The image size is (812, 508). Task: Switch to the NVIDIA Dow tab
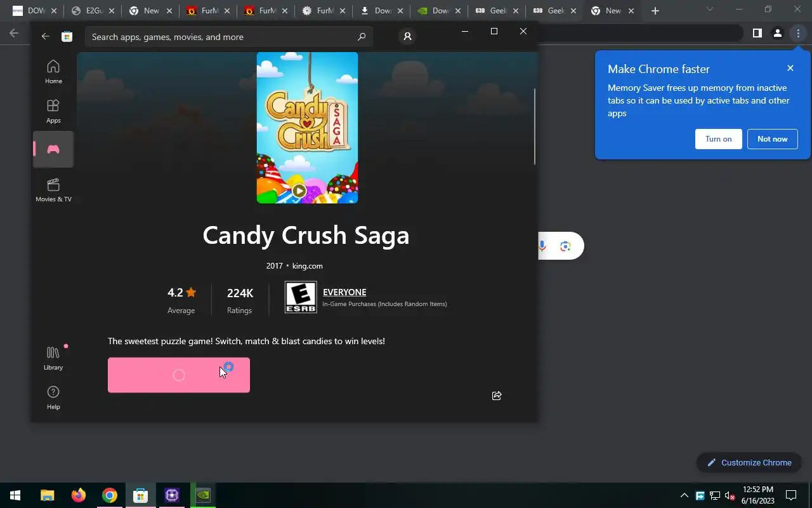(x=440, y=11)
